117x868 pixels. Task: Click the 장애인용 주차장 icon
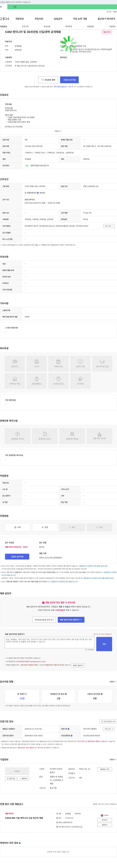click(18, 436)
